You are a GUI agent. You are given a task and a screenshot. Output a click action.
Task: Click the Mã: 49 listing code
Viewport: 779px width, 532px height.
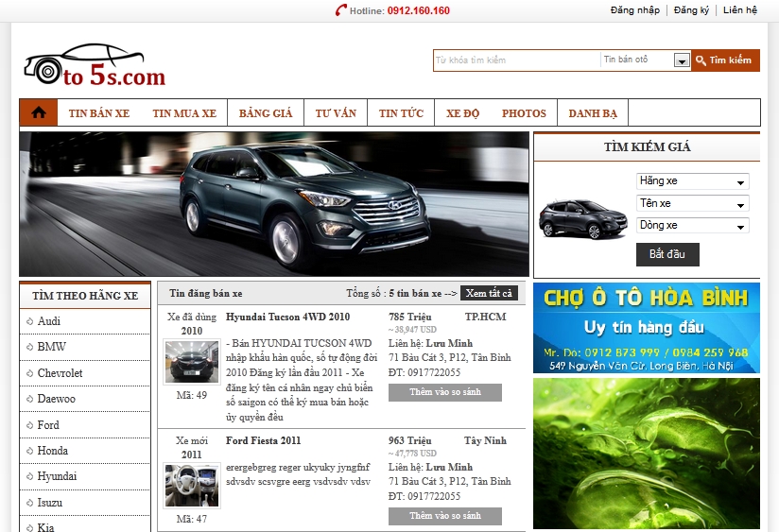click(192, 395)
